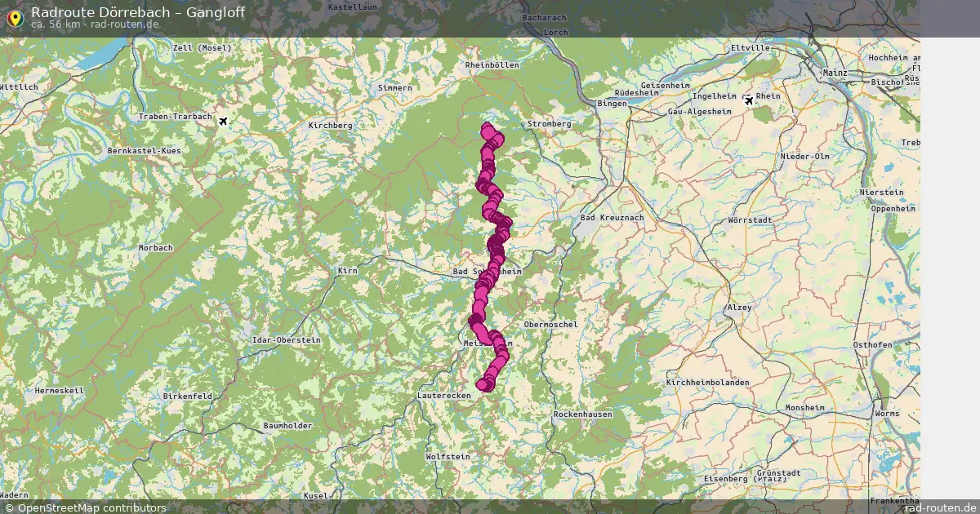980x514 pixels.
Task: Click the Worms city label
Action: click(x=887, y=414)
